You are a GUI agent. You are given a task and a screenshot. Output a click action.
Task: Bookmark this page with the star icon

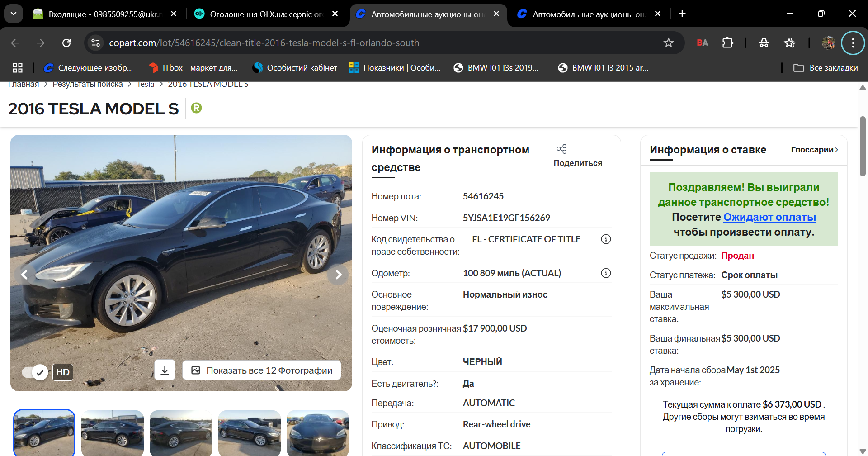(668, 43)
